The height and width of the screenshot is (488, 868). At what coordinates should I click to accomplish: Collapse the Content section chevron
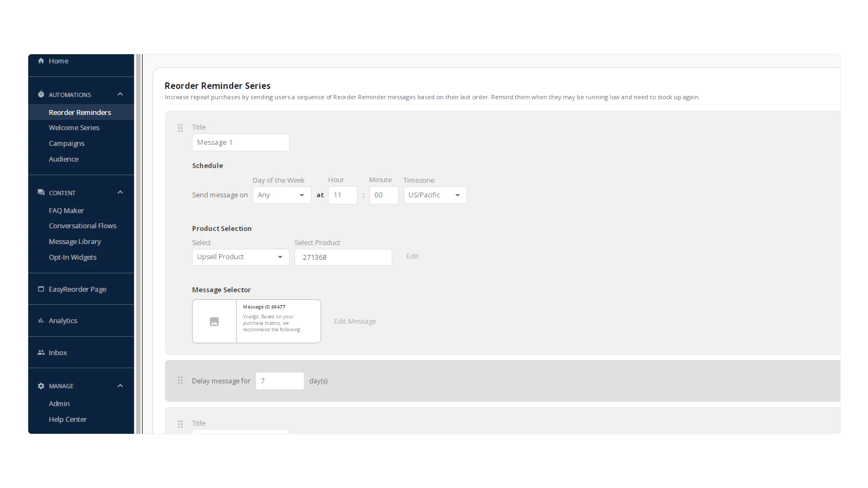(120, 192)
